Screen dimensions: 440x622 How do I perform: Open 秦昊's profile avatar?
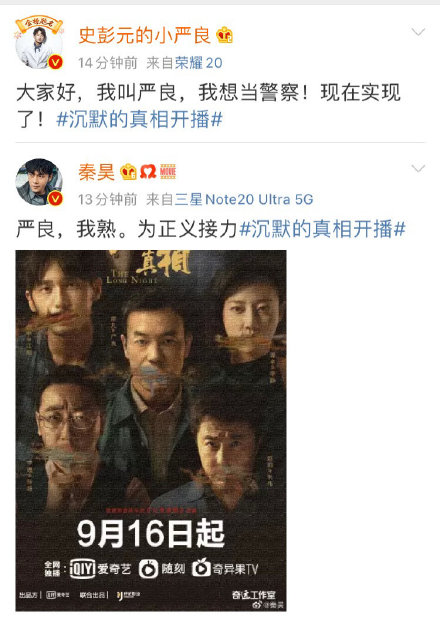pos(39,182)
